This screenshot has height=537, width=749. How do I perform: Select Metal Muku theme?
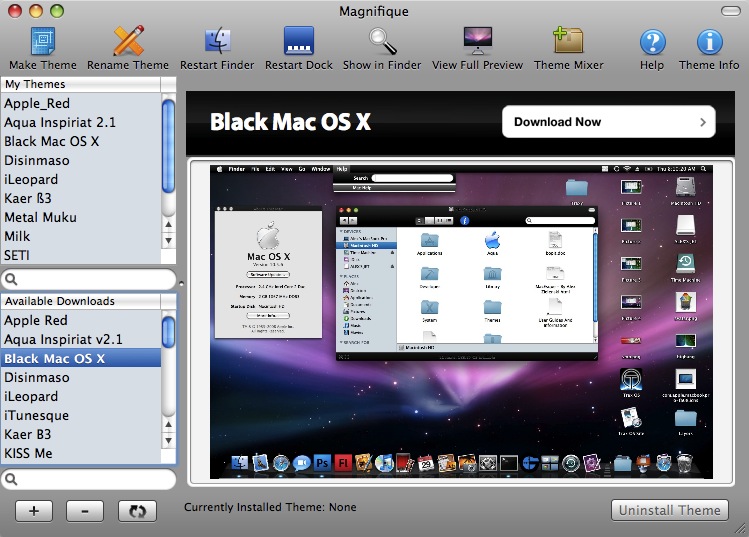tap(81, 217)
